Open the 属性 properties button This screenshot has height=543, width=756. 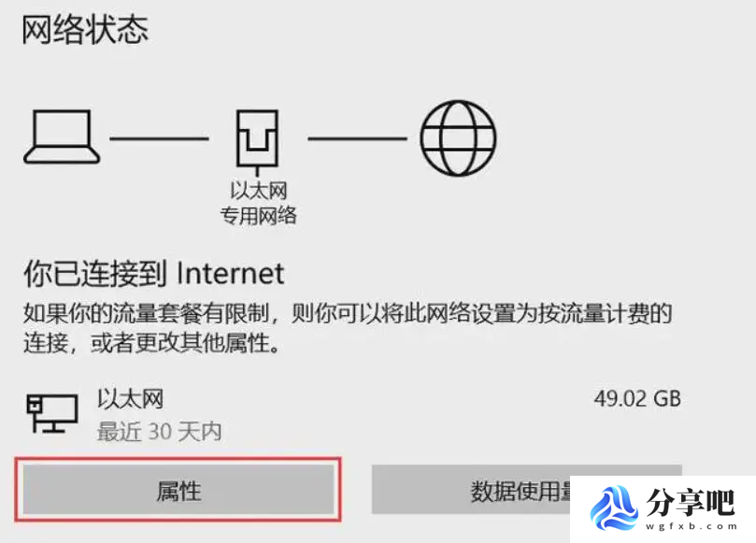pyautogui.click(x=178, y=490)
